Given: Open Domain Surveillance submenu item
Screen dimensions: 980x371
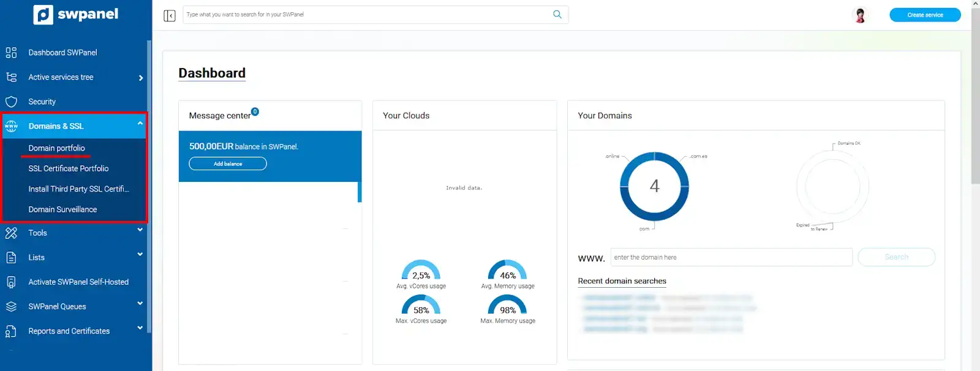Looking at the screenshot, I should tap(62, 209).
